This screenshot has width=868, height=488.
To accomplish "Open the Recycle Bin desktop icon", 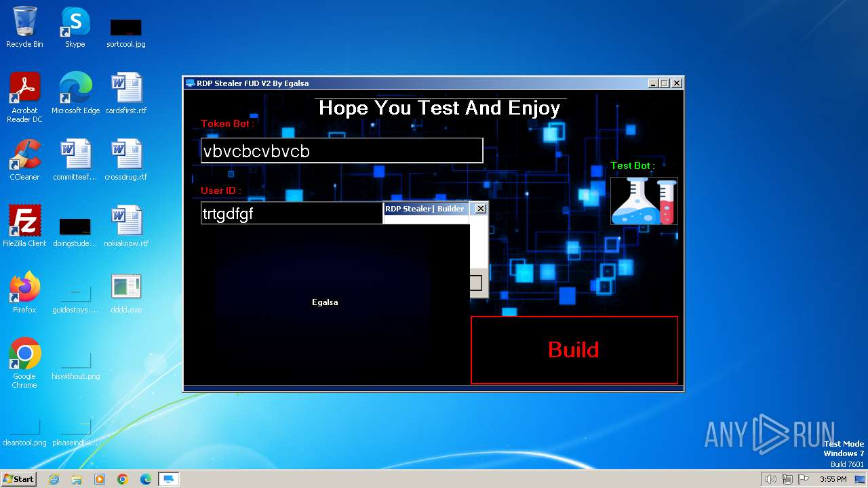I will tap(24, 27).
